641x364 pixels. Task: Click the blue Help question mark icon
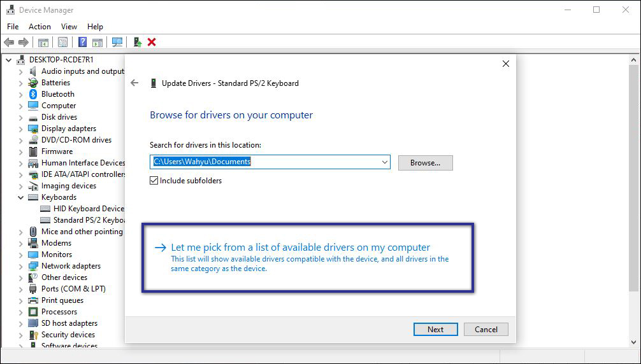click(x=83, y=42)
